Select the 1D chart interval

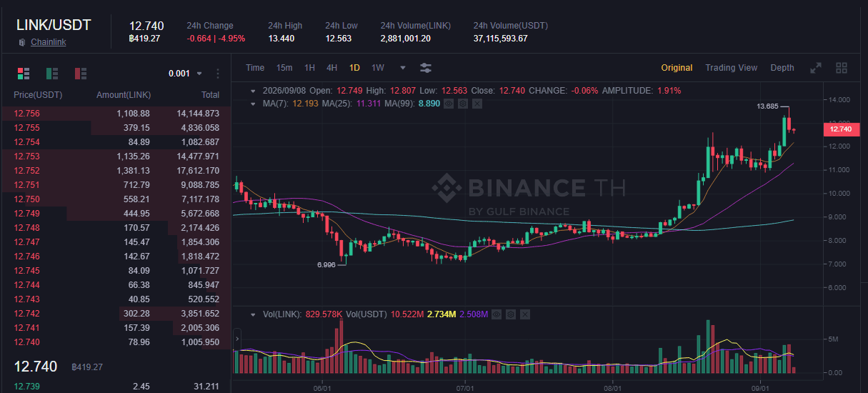(x=354, y=68)
